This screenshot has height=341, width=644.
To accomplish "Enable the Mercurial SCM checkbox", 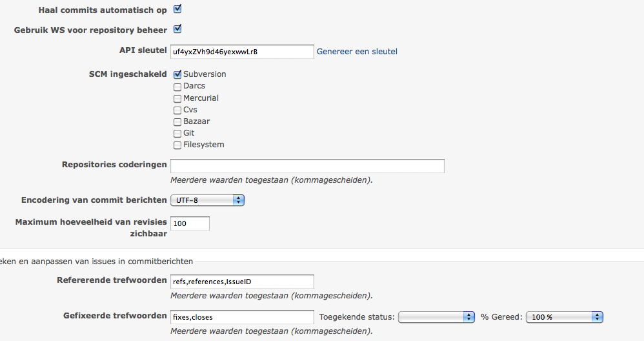I will [x=177, y=99].
